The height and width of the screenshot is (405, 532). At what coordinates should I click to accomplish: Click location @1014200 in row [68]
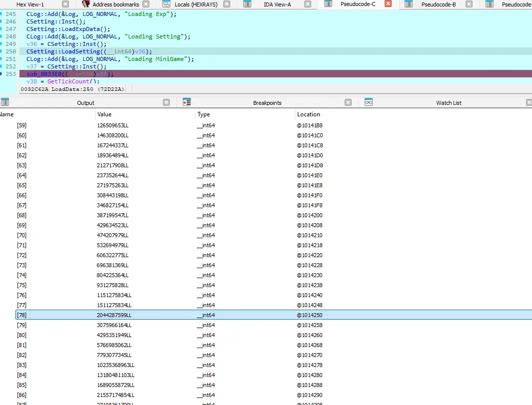click(310, 215)
